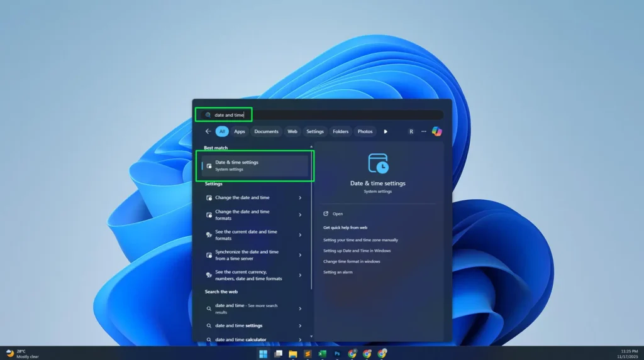Select 'date and time - See more search results'
Viewport: 644px width, 360px height.
[x=255, y=308]
